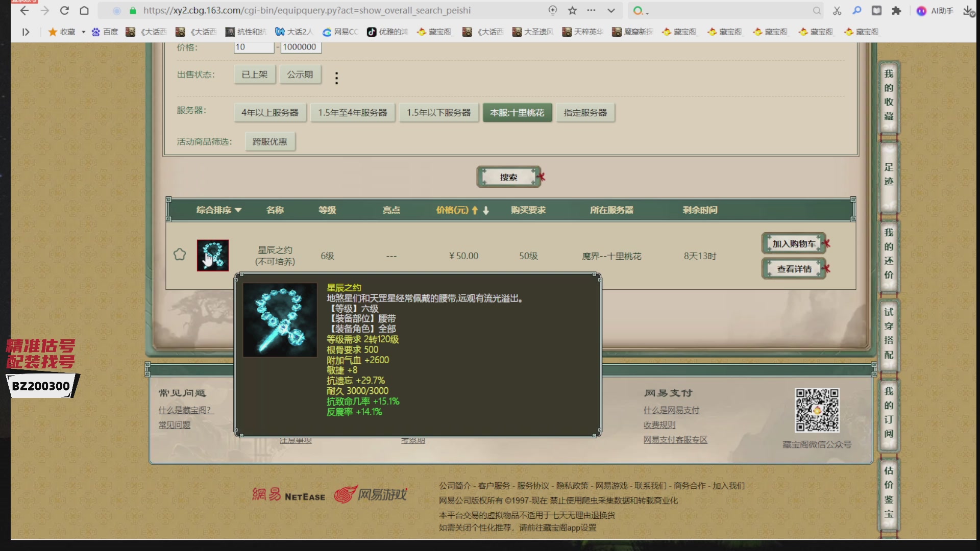Click the 藏宝阁 WeChat QR code

pyautogui.click(x=817, y=410)
